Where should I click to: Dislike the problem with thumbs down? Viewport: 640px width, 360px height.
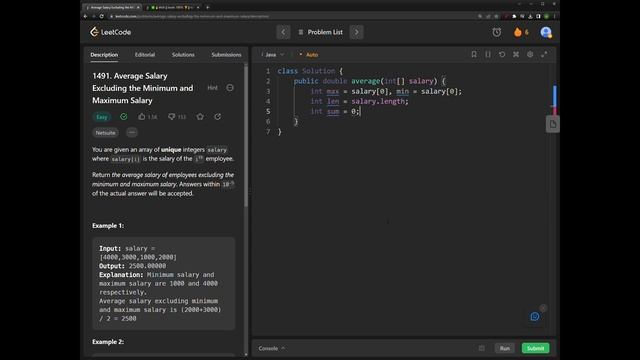point(177,117)
